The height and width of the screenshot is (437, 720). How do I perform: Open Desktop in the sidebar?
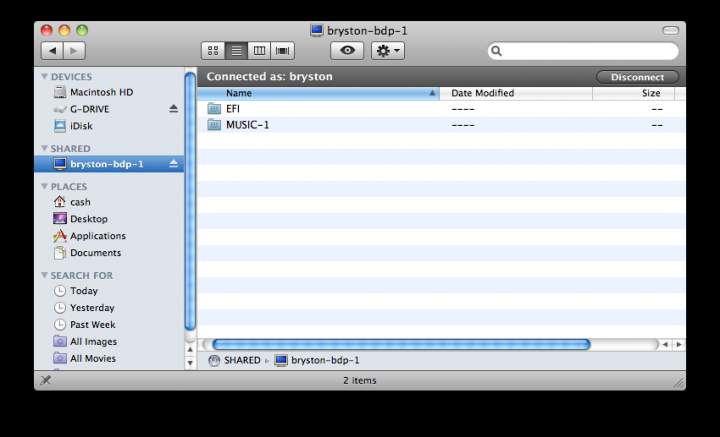(109, 219)
